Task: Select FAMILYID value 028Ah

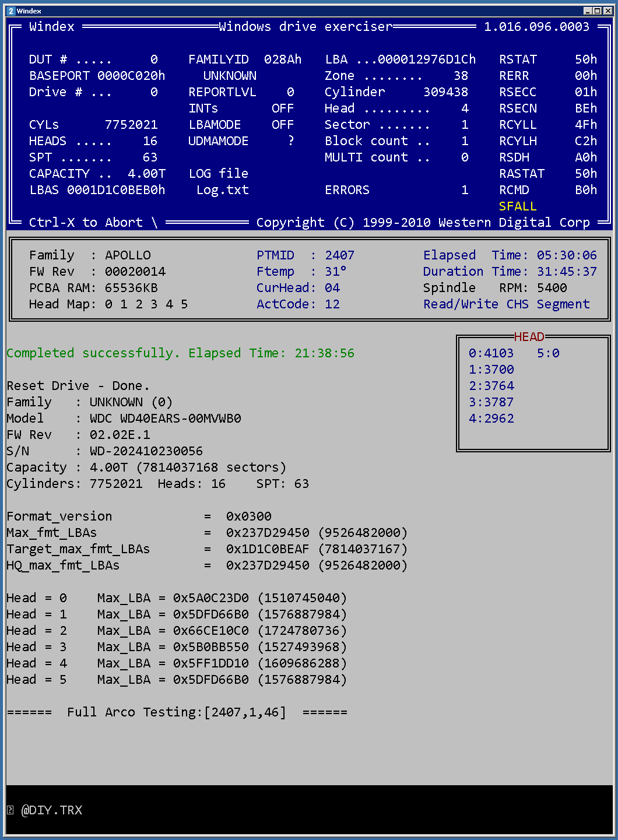Action: pyautogui.click(x=283, y=59)
